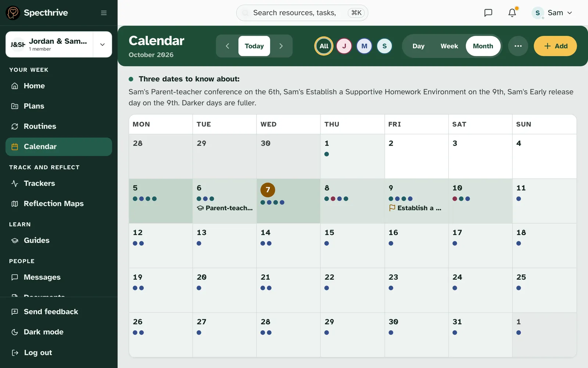
Task: Click the search resources field
Action: click(302, 13)
